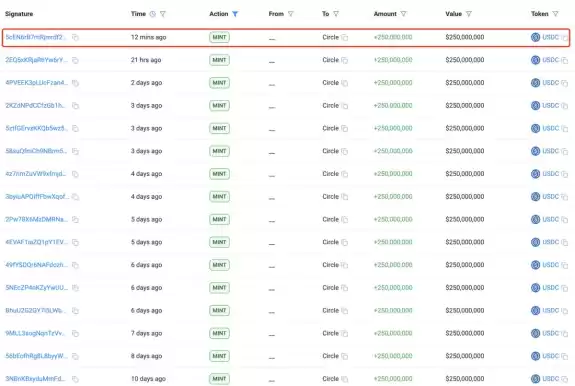Select the Amount column header label

pos(385,14)
